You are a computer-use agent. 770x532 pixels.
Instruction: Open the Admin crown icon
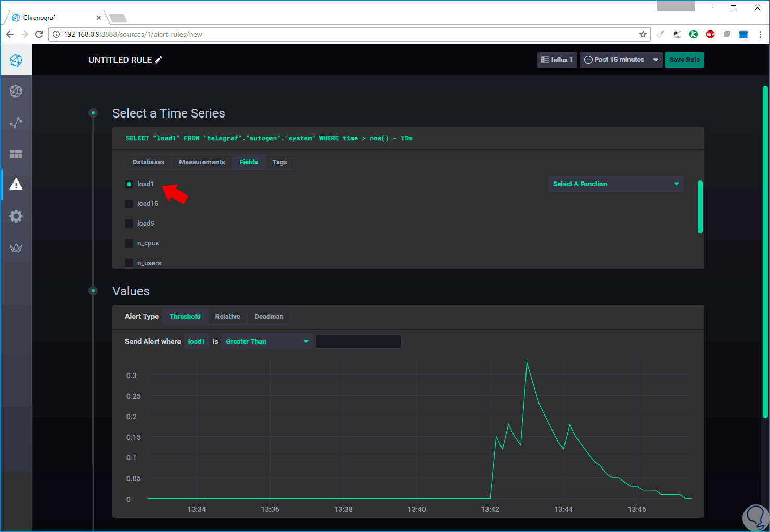click(16, 248)
